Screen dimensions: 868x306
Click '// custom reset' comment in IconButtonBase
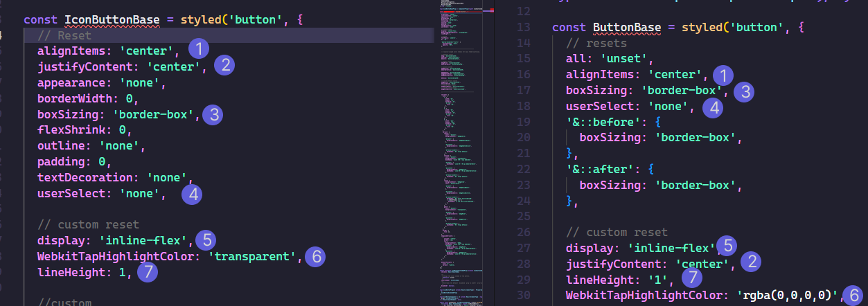coord(88,225)
